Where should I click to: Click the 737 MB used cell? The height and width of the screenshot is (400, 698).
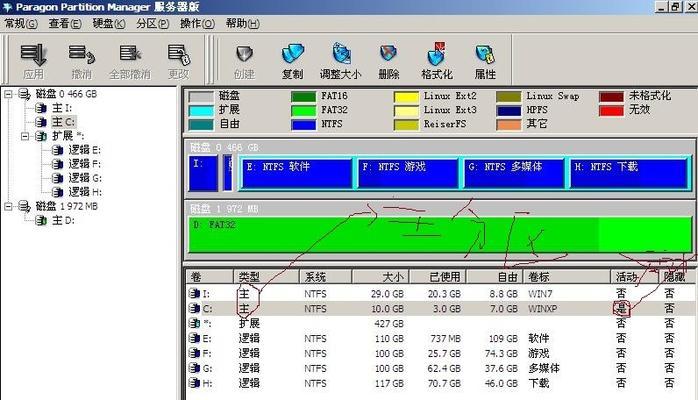click(x=446, y=339)
